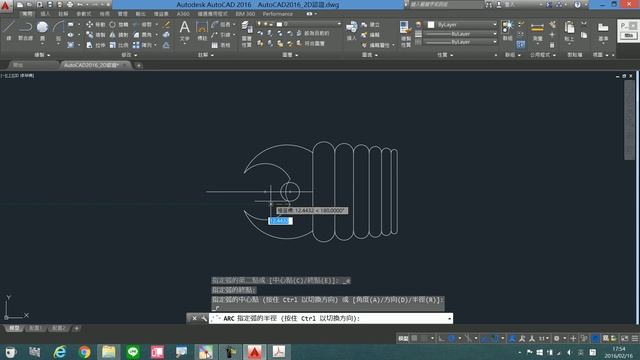Image resolution: width=640 pixels, height=360 pixels.
Task: Click the Mirror tool icon
Action: (113, 35)
